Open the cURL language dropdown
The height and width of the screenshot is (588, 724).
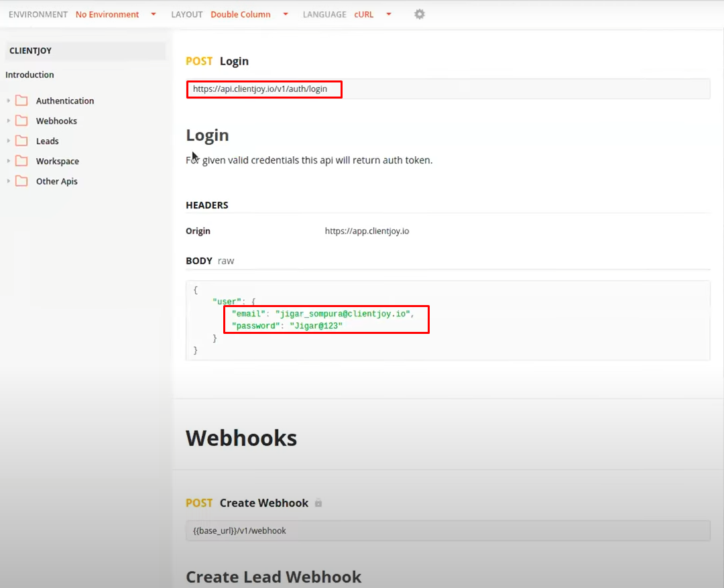(x=373, y=14)
